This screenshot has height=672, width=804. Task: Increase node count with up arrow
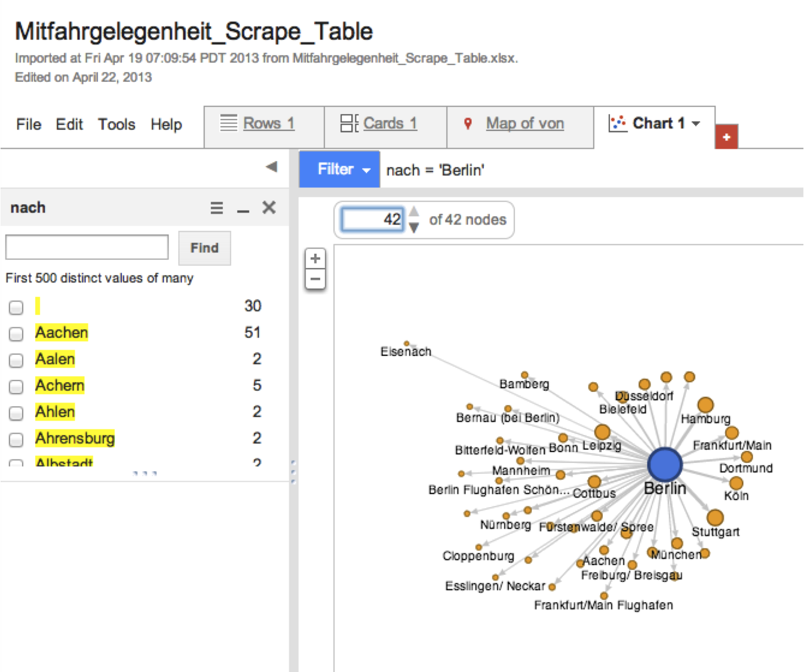click(x=414, y=211)
